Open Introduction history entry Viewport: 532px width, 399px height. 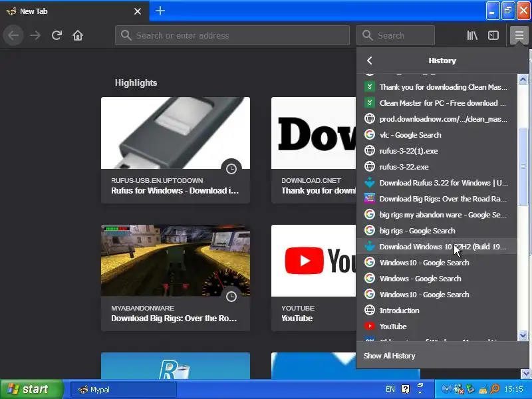click(x=437, y=311)
